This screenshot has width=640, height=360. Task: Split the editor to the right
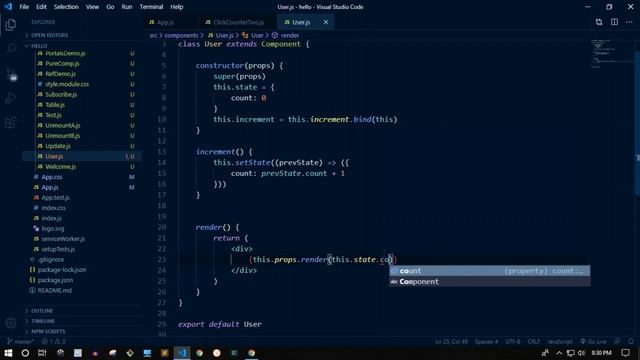[x=614, y=22]
